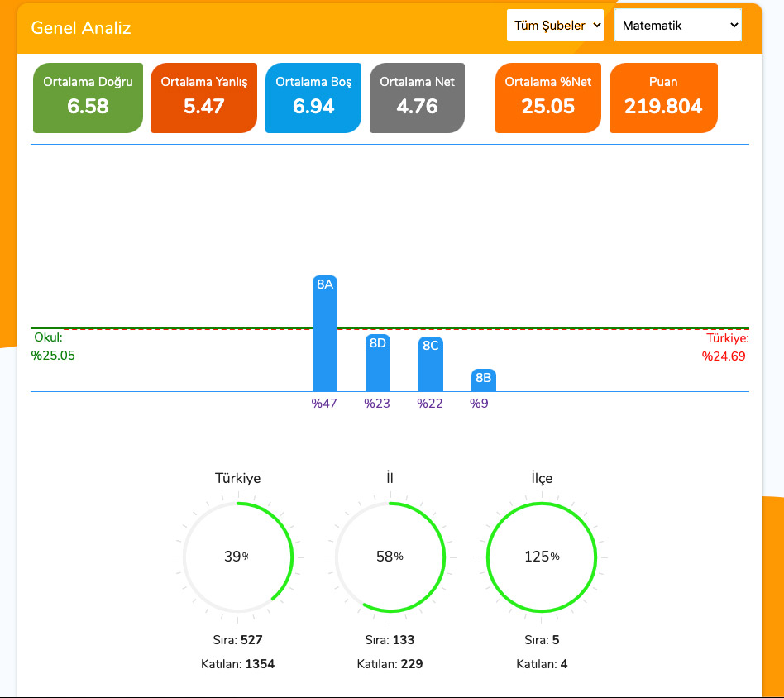Image resolution: width=784 pixels, height=698 pixels.
Task: Click the Okul: %25.05 label
Action: tap(53, 347)
